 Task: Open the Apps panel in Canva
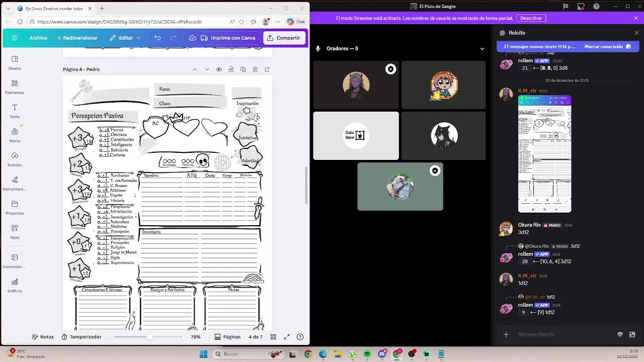click(15, 231)
